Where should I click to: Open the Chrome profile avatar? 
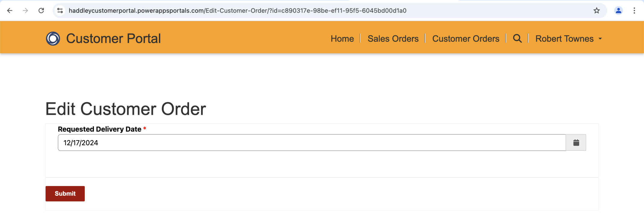618,11
